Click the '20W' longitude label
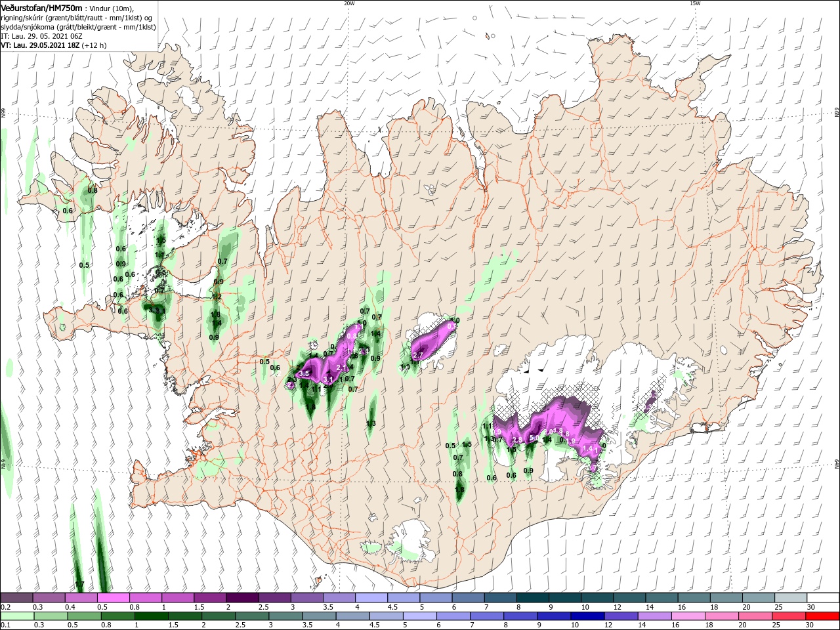This screenshot has width=840, height=630. click(x=349, y=3)
